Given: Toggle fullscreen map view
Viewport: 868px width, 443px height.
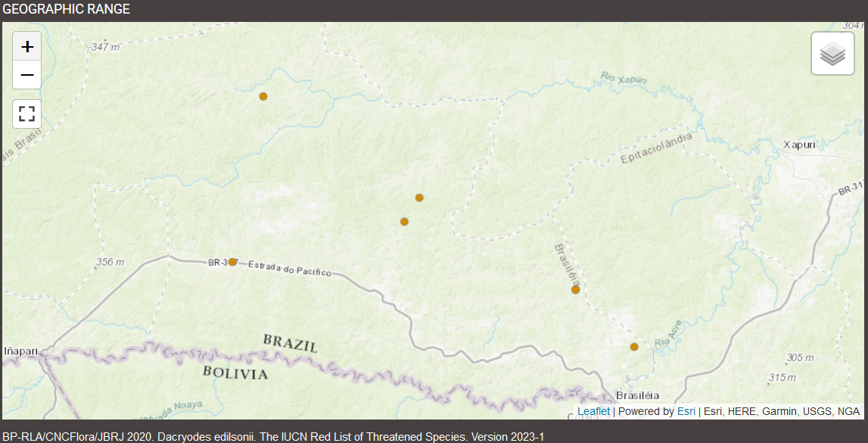Looking at the screenshot, I should (27, 114).
